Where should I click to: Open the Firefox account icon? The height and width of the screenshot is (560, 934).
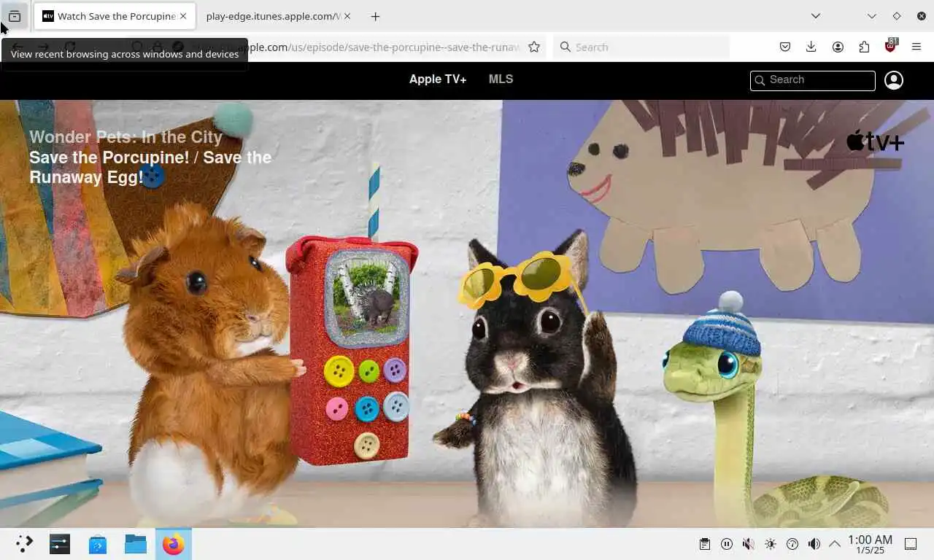838,47
